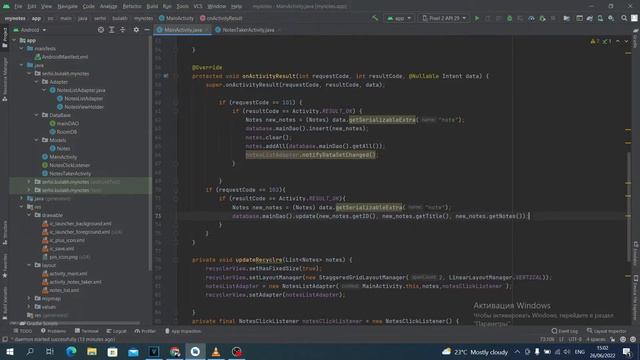
Task: Open the Profiler tool window
Action: click(x=145, y=331)
